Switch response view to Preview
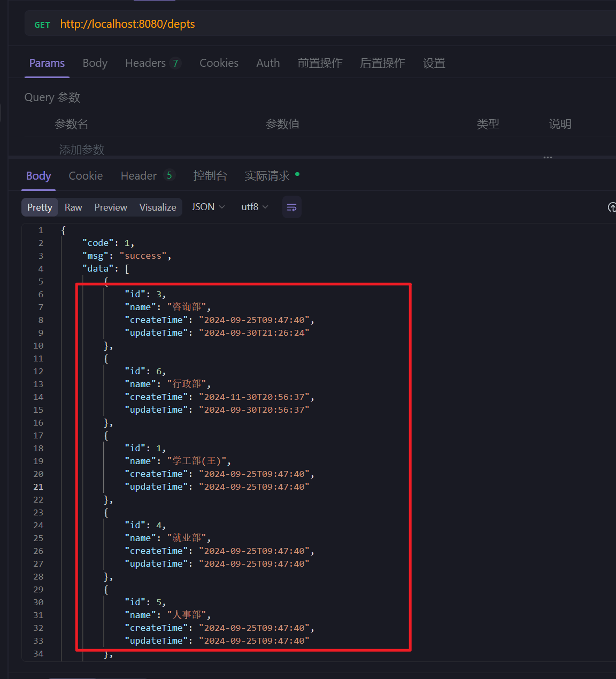Viewport: 616px width, 679px height. (111, 207)
